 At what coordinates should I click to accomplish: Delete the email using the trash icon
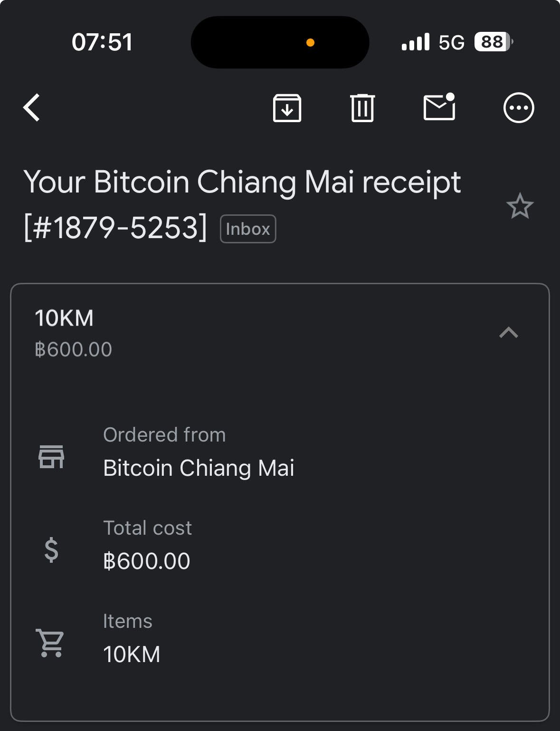tap(362, 108)
